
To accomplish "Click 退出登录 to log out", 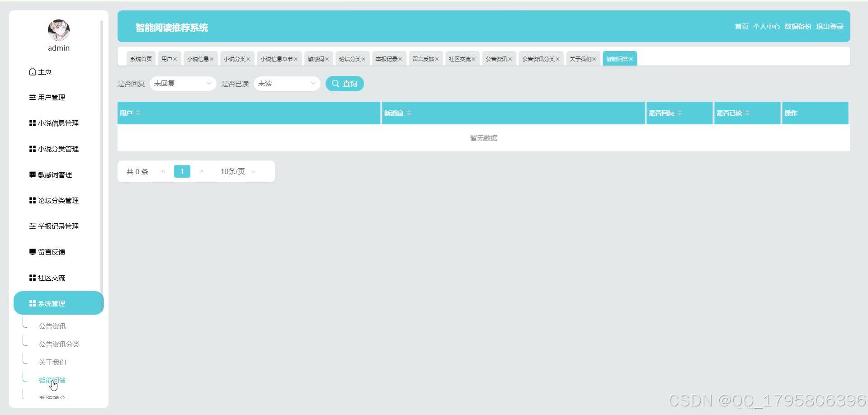I will coord(830,27).
